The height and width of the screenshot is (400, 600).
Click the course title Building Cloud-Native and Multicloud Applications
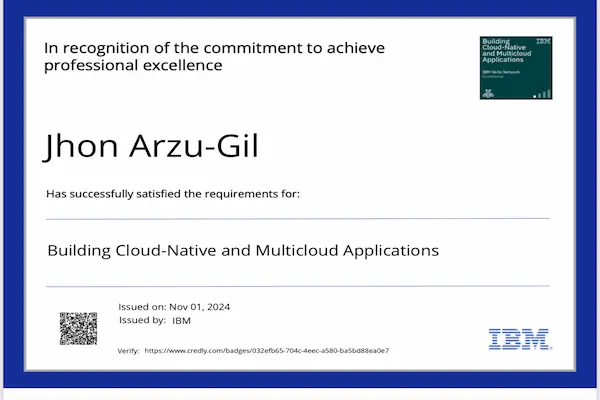coord(243,250)
